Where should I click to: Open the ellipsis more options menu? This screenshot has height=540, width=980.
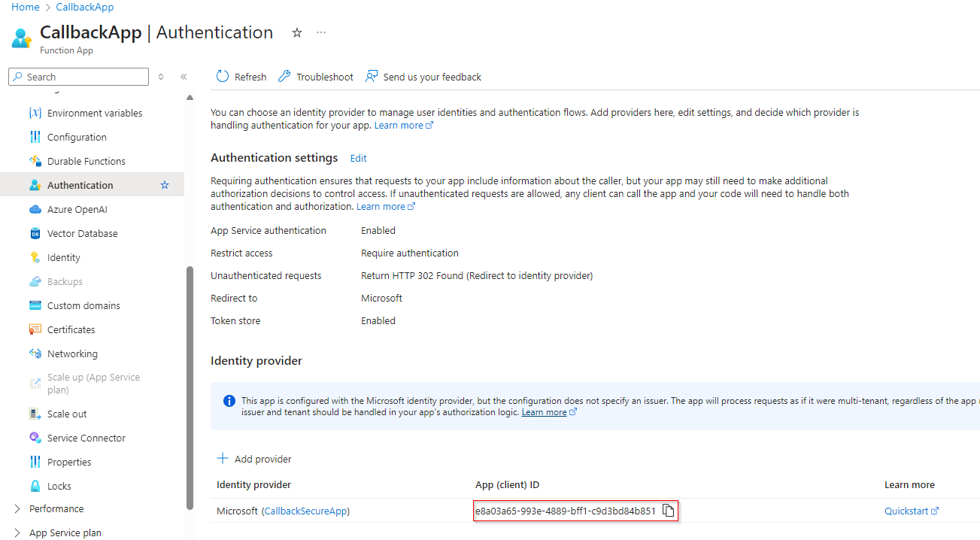click(x=321, y=33)
